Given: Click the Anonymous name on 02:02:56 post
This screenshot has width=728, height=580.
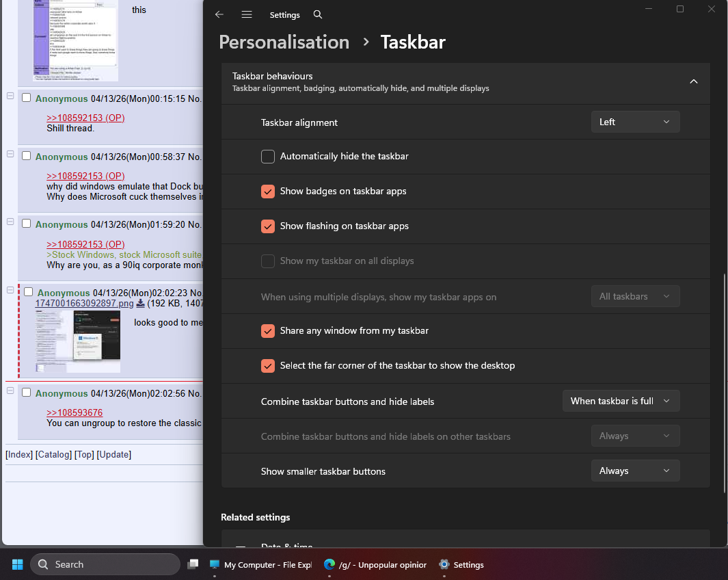Looking at the screenshot, I should [62, 393].
